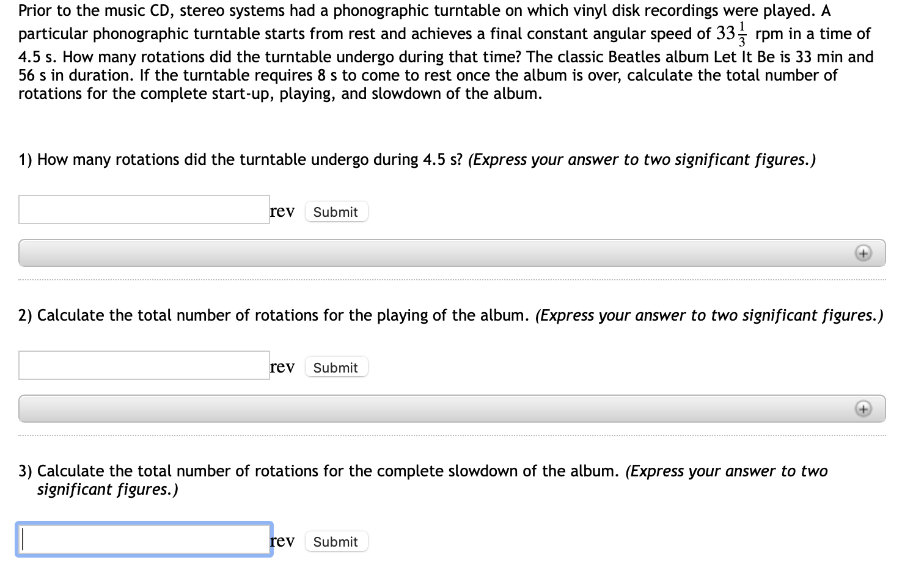The width and height of the screenshot is (924, 568).
Task: Click the rev unit label beside question 1 input
Action: 282,211
